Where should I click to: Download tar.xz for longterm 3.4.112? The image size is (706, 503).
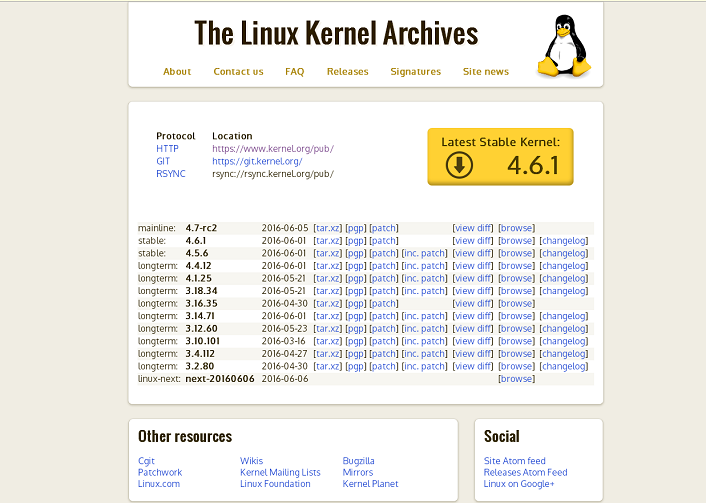328,354
